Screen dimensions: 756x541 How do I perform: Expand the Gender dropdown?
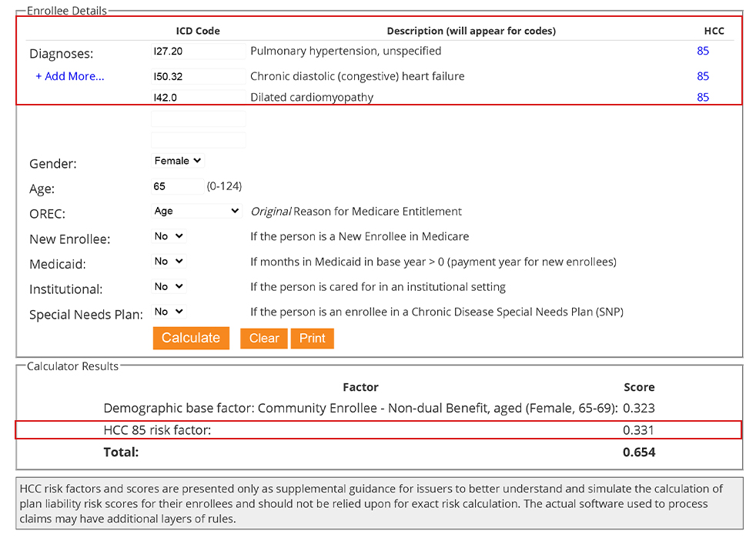(177, 161)
